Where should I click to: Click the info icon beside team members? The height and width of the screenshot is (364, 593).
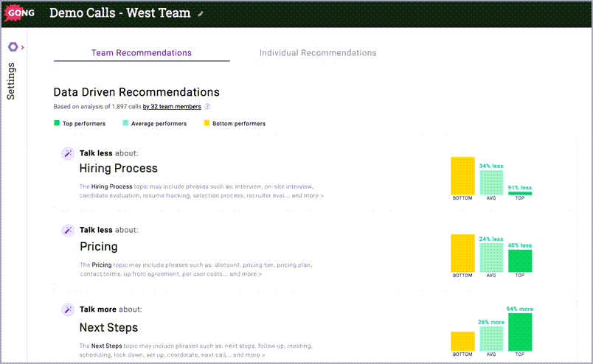click(x=207, y=106)
